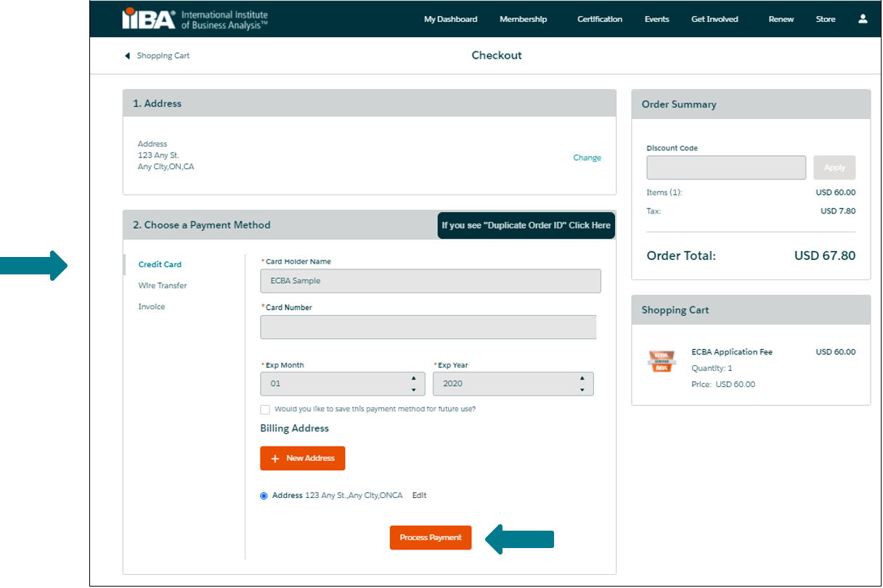Click the 1. Address section header
The height and width of the screenshot is (588, 883).
(x=370, y=104)
